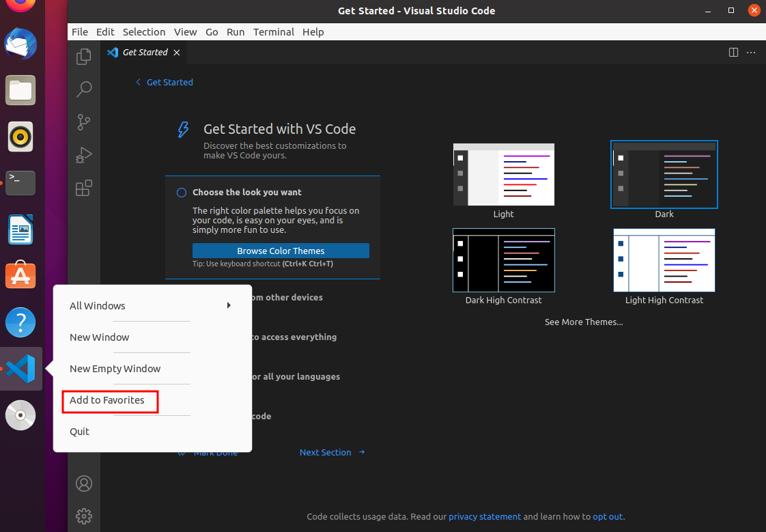Open the Manage gear icon

coord(83,516)
